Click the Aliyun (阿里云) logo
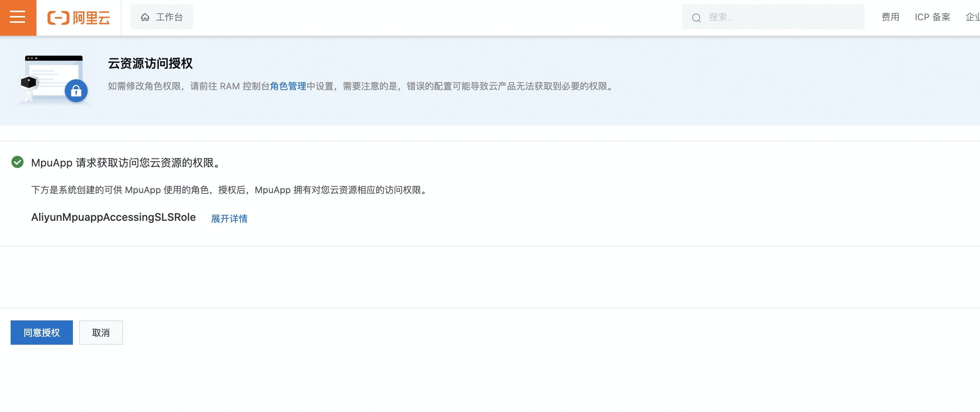This screenshot has height=412, width=980. click(x=79, y=17)
